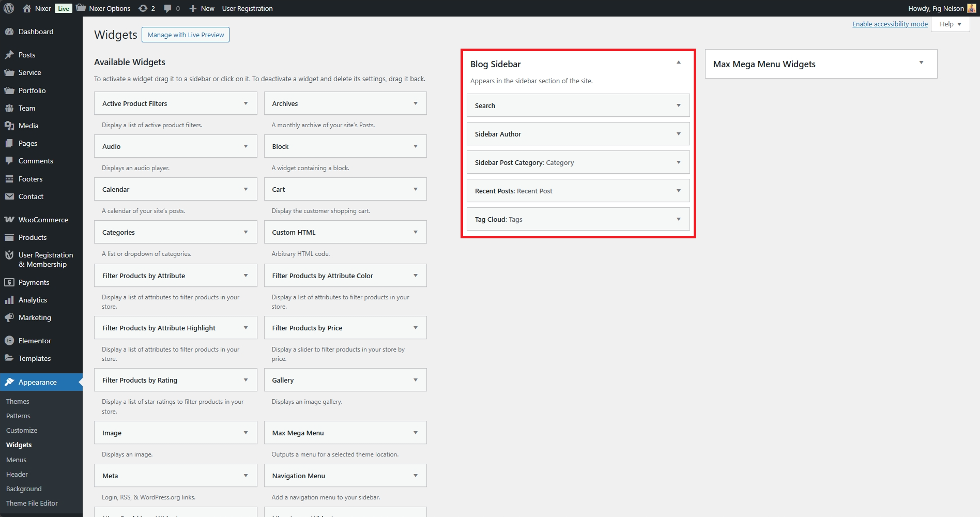Image resolution: width=980 pixels, height=517 pixels.
Task: Click the Analytics bar chart icon
Action: click(x=9, y=300)
